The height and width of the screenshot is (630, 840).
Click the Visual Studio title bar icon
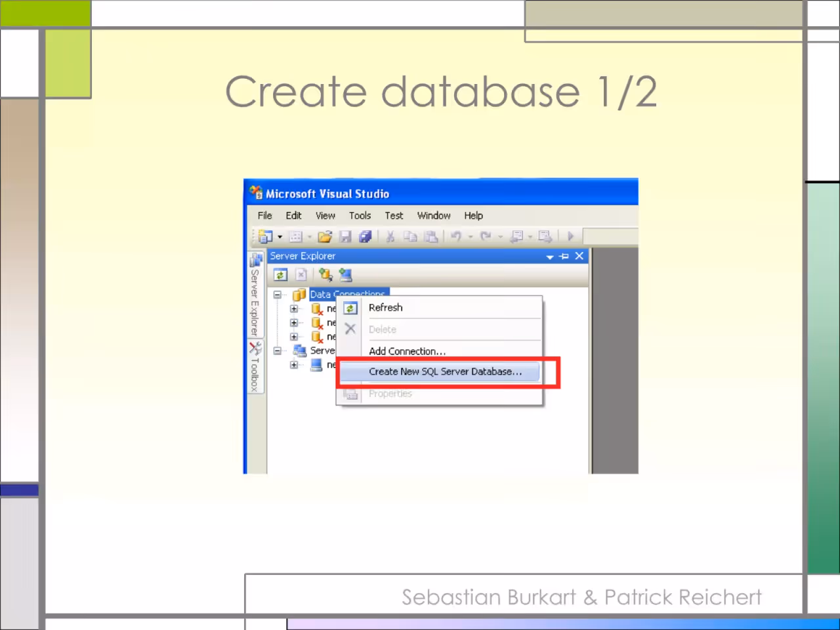(x=256, y=192)
